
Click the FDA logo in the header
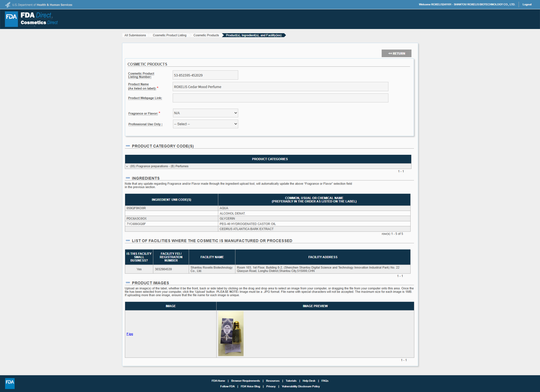pos(12,19)
